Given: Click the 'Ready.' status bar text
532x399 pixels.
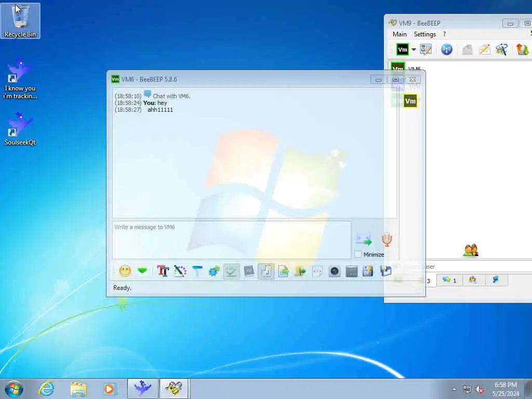Looking at the screenshot, I should 122,288.
